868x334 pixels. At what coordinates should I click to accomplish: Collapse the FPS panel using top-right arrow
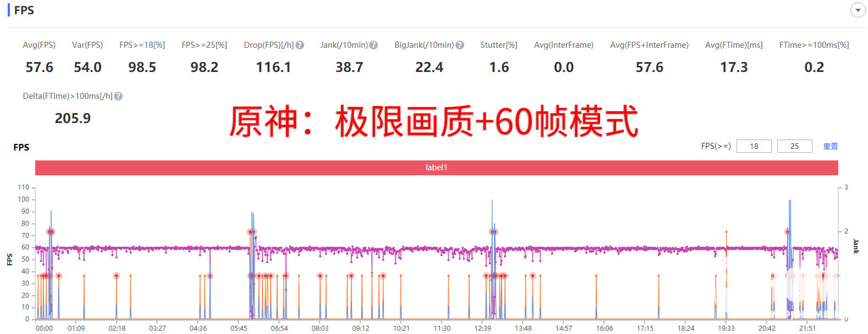coord(858,10)
